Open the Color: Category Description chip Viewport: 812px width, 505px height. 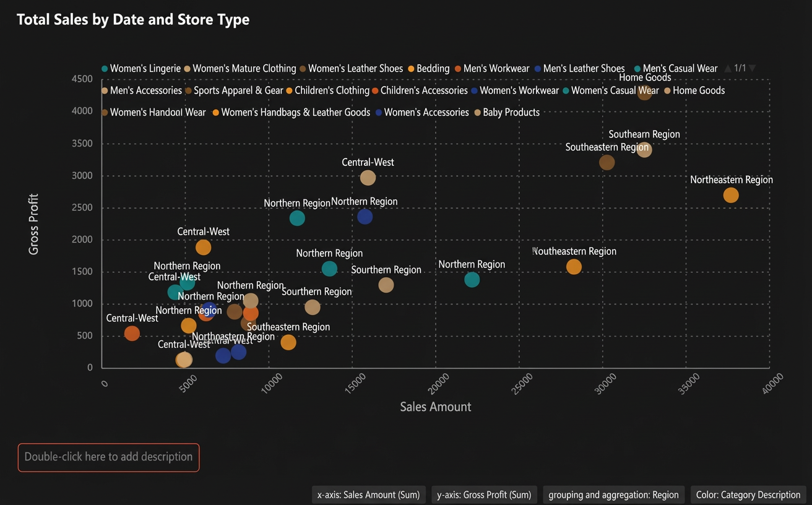[x=748, y=494]
